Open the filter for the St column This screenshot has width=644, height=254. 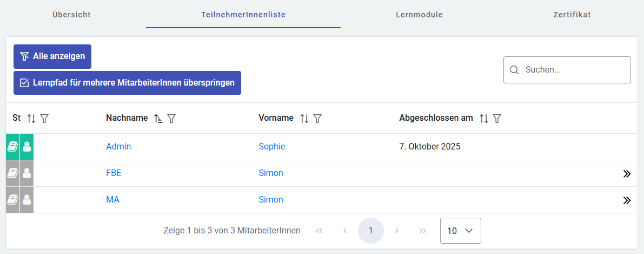point(44,118)
